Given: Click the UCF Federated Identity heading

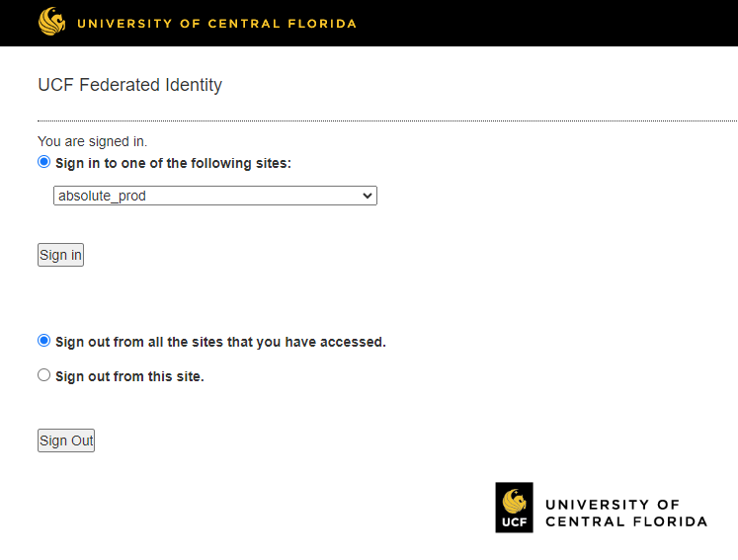Looking at the screenshot, I should click(129, 85).
